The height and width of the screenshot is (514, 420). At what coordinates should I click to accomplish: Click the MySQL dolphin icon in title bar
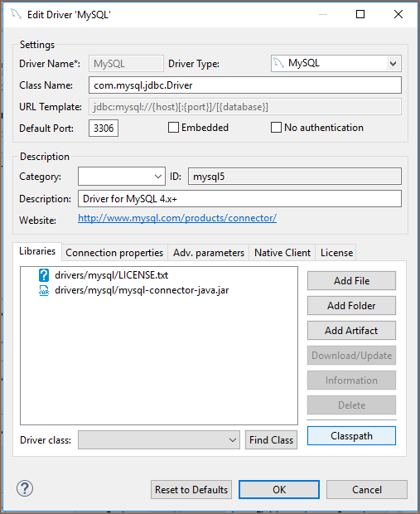pyautogui.click(x=16, y=14)
